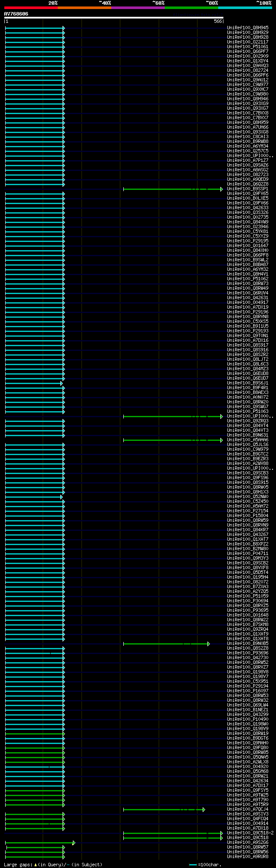This screenshot has height=868, width=276.
Task: Select the UniRef100_B0LXE5 hit label
Action: tap(248, 198)
